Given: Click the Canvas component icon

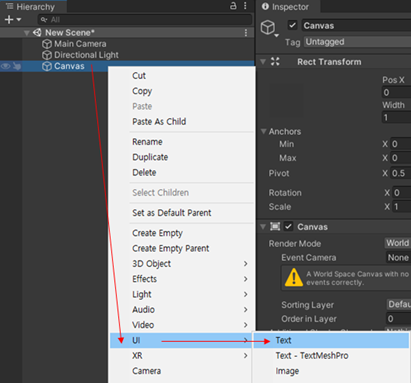Looking at the screenshot, I should click(275, 227).
